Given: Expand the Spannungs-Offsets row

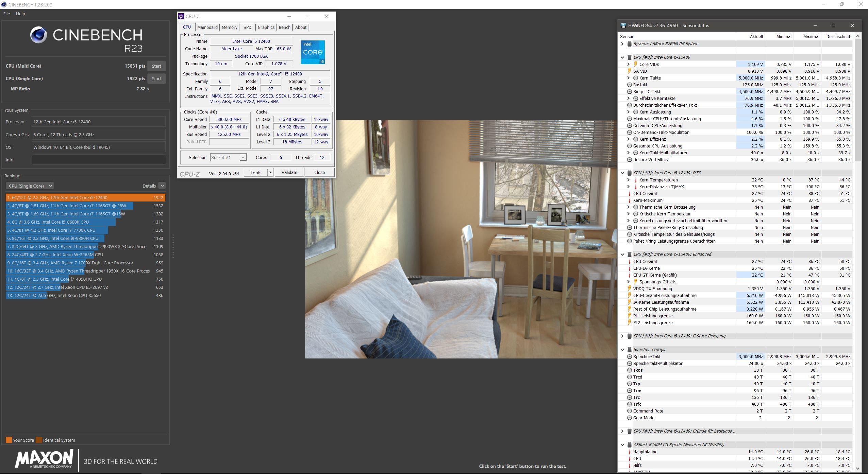Looking at the screenshot, I should 628,282.
